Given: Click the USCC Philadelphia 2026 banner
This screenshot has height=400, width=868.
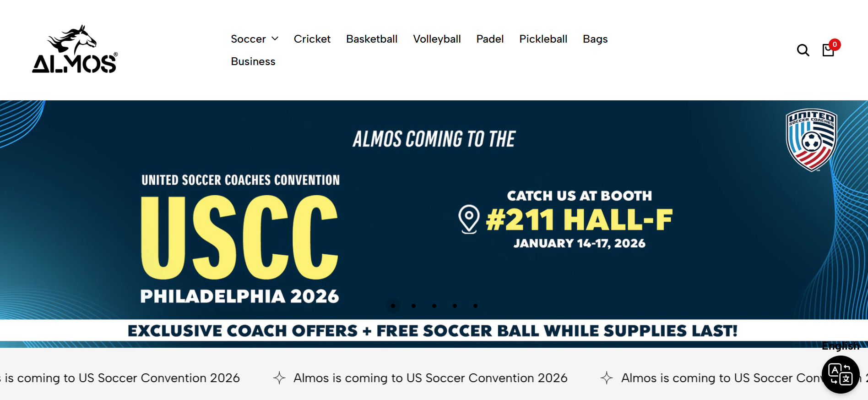Looking at the screenshot, I should coord(240,237).
